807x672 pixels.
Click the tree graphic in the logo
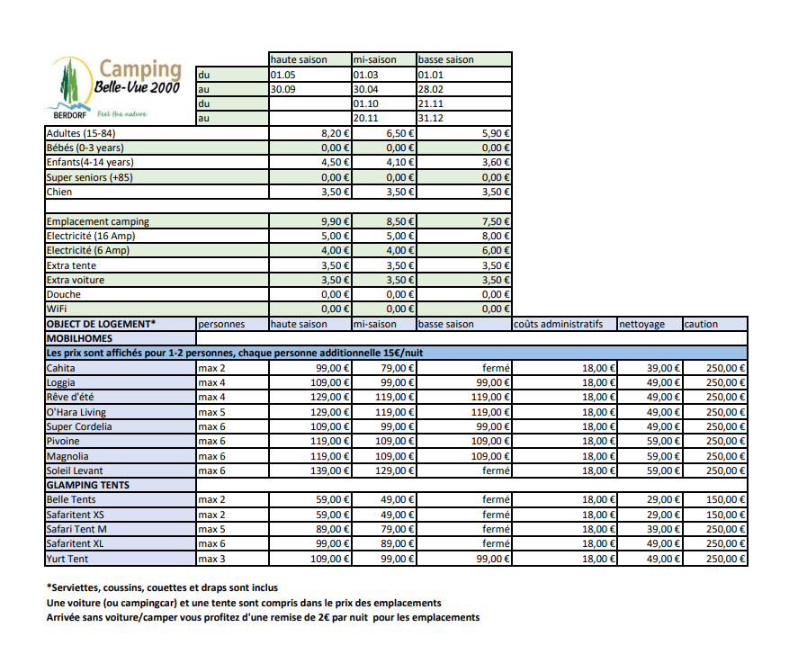(68, 84)
